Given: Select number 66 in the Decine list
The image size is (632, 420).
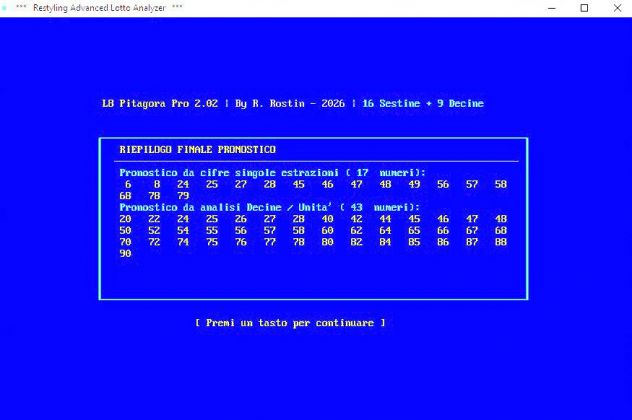Looking at the screenshot, I should tap(443, 231).
